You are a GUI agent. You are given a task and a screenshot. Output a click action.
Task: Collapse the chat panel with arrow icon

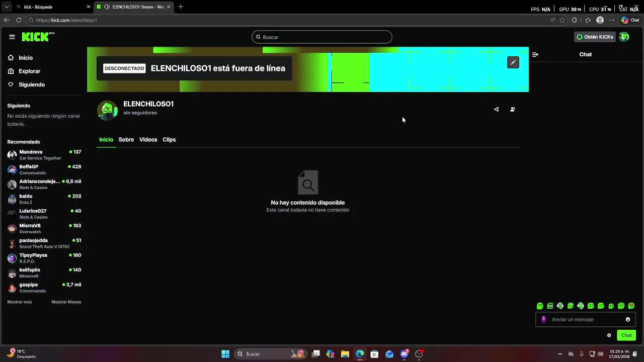tap(535, 54)
